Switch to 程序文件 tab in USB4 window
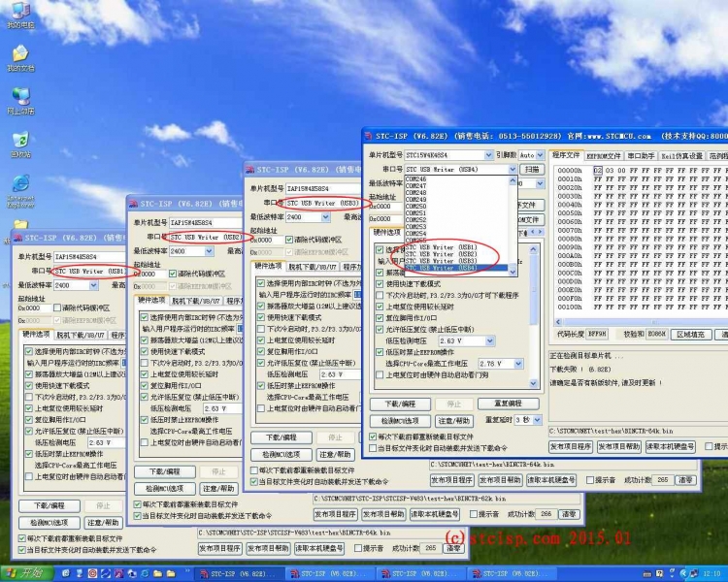The width and height of the screenshot is (728, 582). pos(566,155)
